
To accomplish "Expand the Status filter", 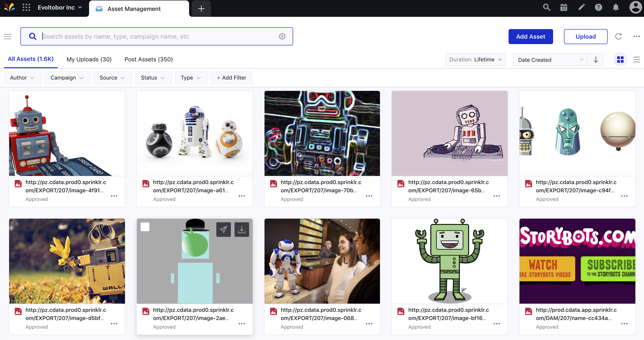I will click(153, 78).
